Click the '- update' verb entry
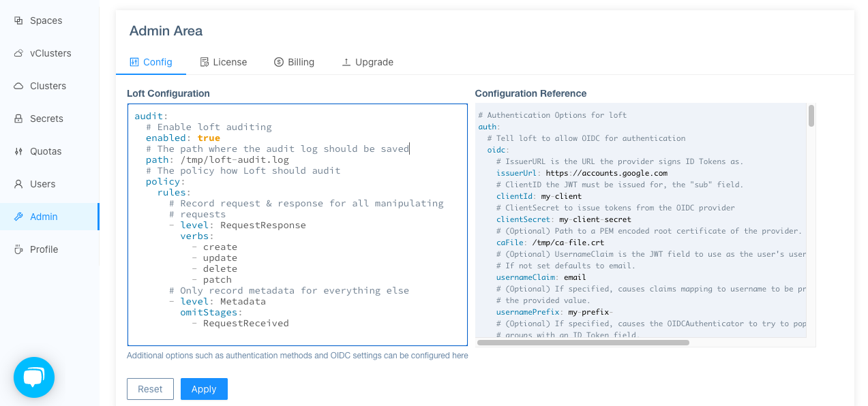The image size is (868, 406). click(215, 257)
